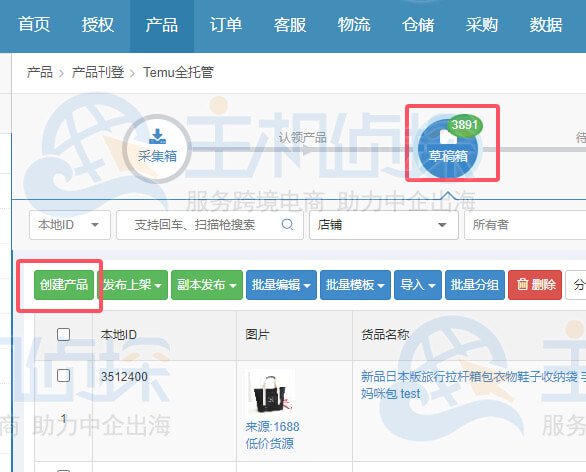Viewport: 586px width, 472px height.
Task: Open the black tote bag thumbnail
Action: pyautogui.click(x=270, y=392)
